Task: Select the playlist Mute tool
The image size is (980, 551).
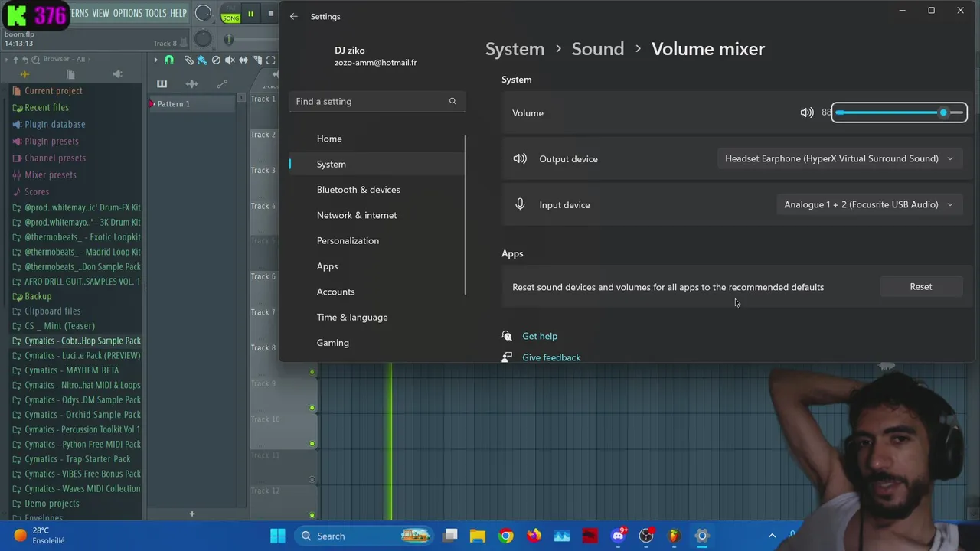Action: click(x=230, y=60)
